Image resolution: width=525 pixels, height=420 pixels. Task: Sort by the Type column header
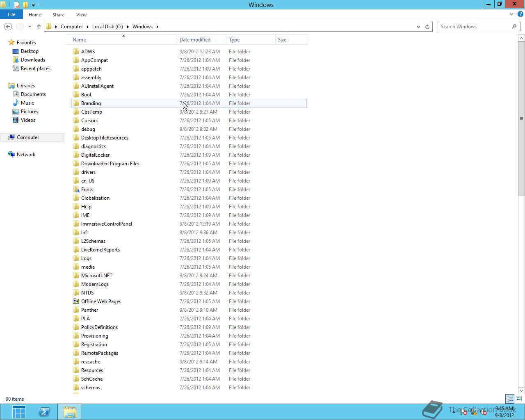pos(251,40)
